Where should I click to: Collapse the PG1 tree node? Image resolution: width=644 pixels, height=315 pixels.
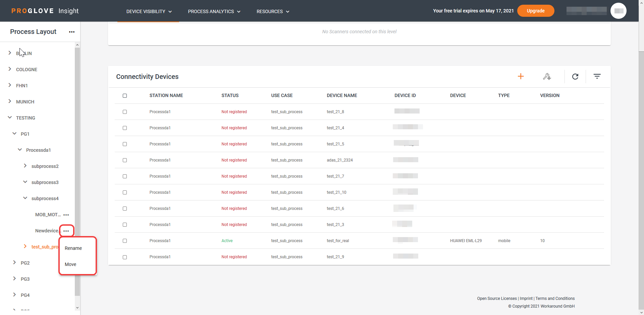tap(14, 133)
